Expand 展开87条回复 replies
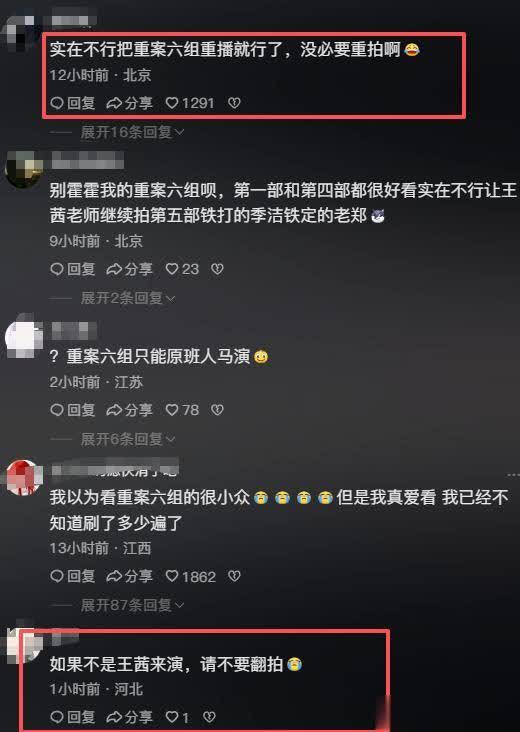 [x=132, y=605]
